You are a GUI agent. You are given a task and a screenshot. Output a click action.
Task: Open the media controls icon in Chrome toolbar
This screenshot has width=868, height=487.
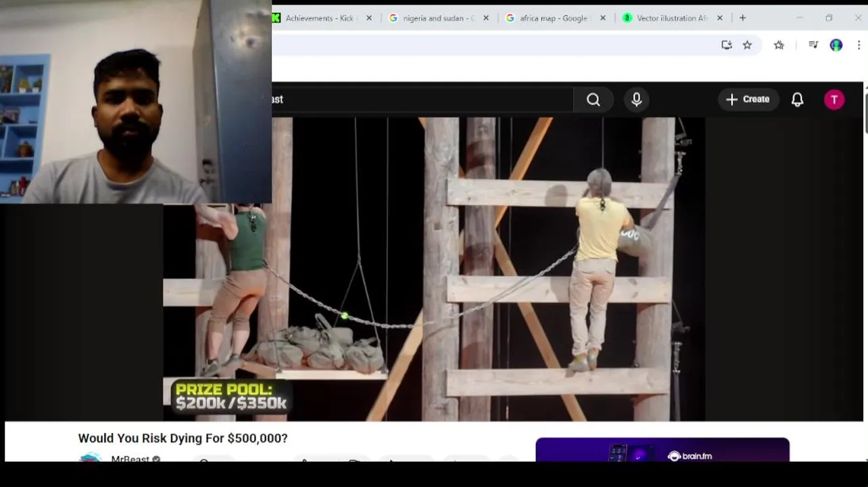point(813,45)
